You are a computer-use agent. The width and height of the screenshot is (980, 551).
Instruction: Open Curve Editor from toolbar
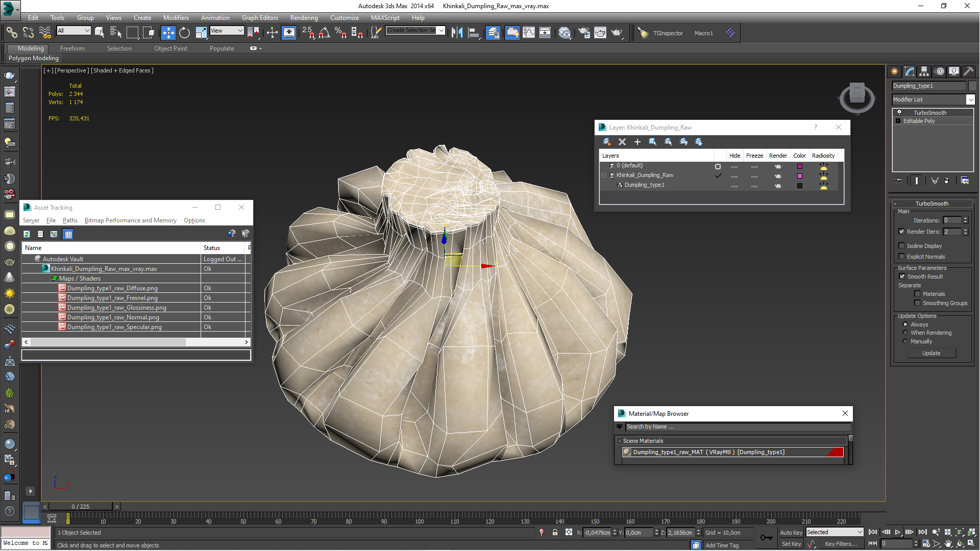pos(529,33)
